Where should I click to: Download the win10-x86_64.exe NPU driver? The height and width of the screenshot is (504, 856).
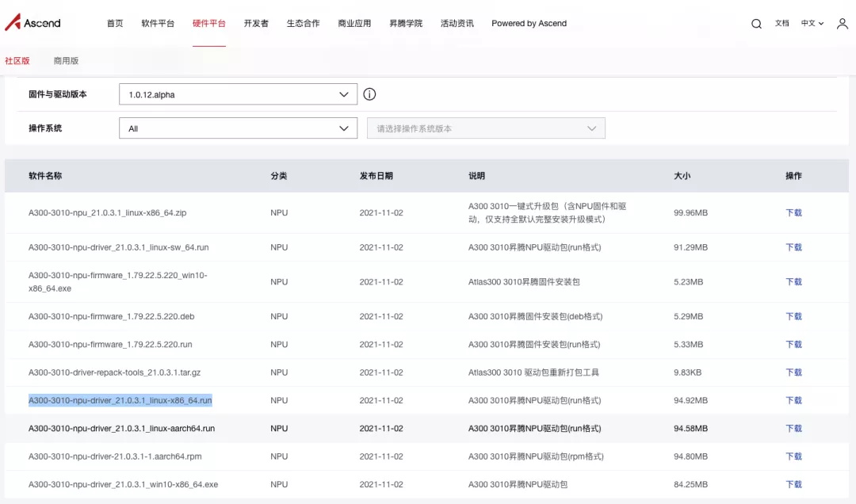pyautogui.click(x=793, y=484)
